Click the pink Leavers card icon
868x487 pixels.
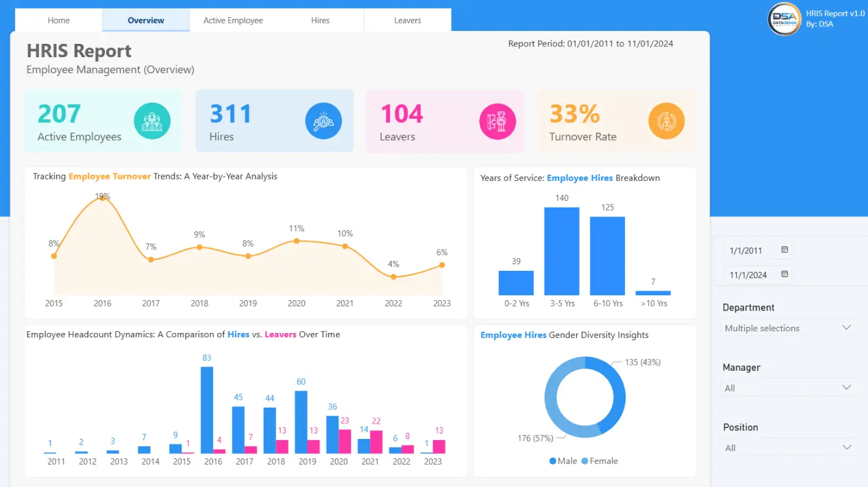(498, 121)
